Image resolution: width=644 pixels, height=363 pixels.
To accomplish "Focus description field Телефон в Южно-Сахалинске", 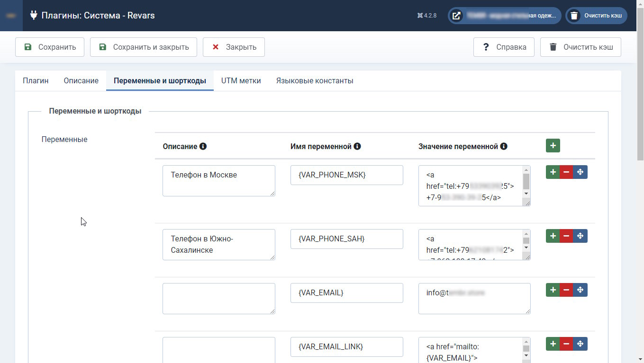I will coord(219,245).
